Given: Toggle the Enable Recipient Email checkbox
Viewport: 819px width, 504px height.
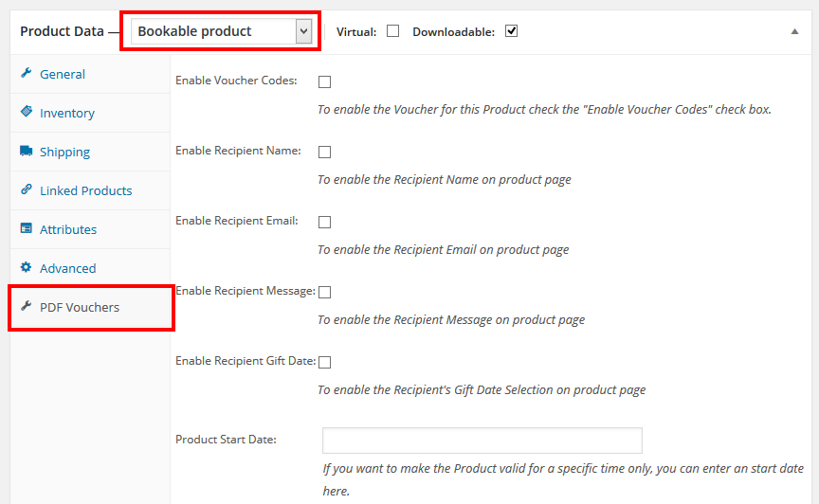Looking at the screenshot, I should click(x=324, y=222).
